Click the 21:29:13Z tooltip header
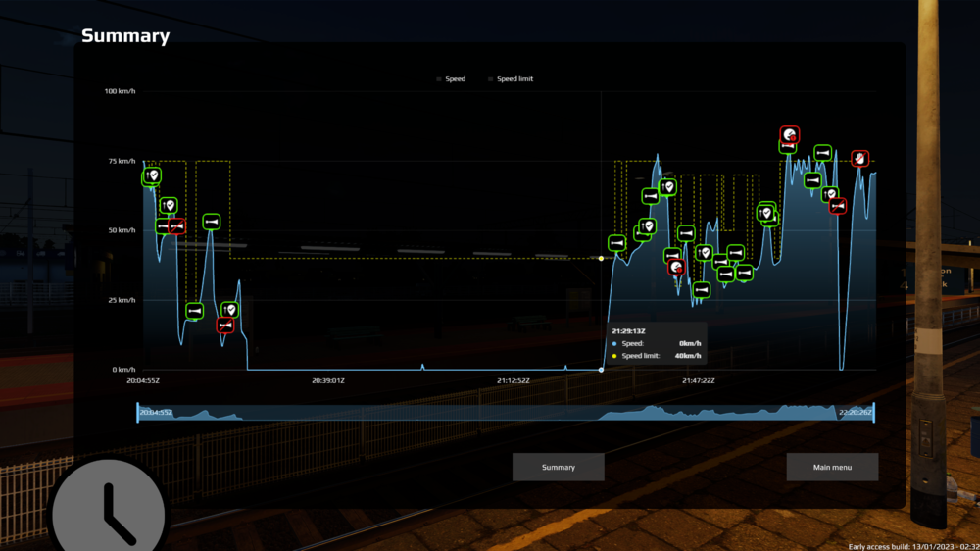The height and width of the screenshot is (551, 980). [x=629, y=331]
